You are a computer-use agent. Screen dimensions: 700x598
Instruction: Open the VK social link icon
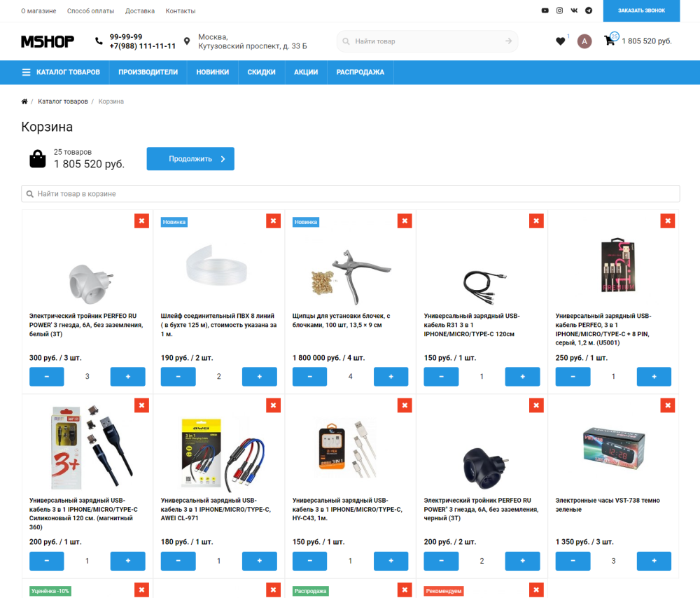tap(574, 11)
